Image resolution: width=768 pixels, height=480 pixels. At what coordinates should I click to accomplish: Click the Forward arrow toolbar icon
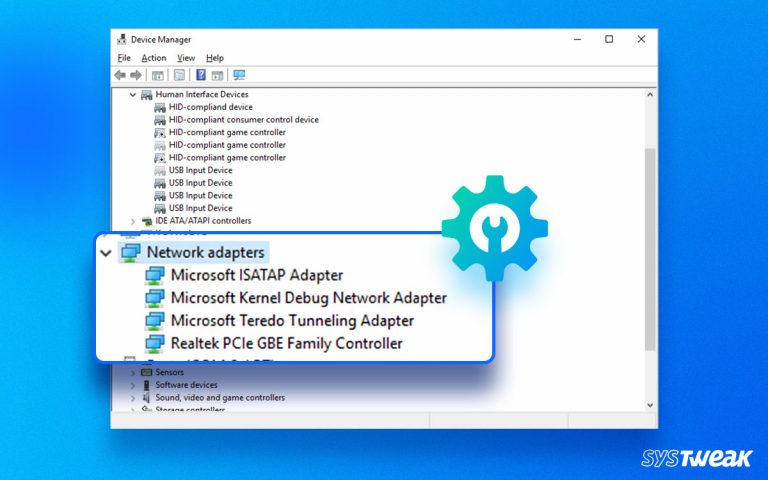136,75
